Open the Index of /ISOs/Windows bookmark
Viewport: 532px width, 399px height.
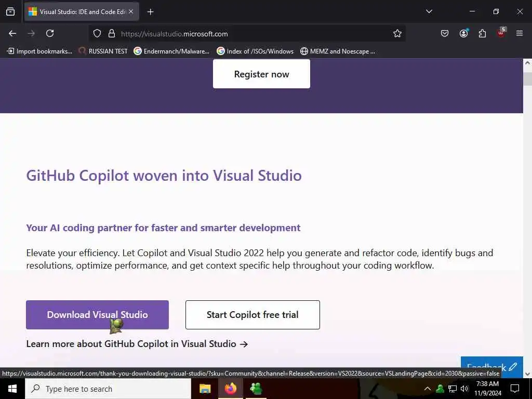click(255, 51)
